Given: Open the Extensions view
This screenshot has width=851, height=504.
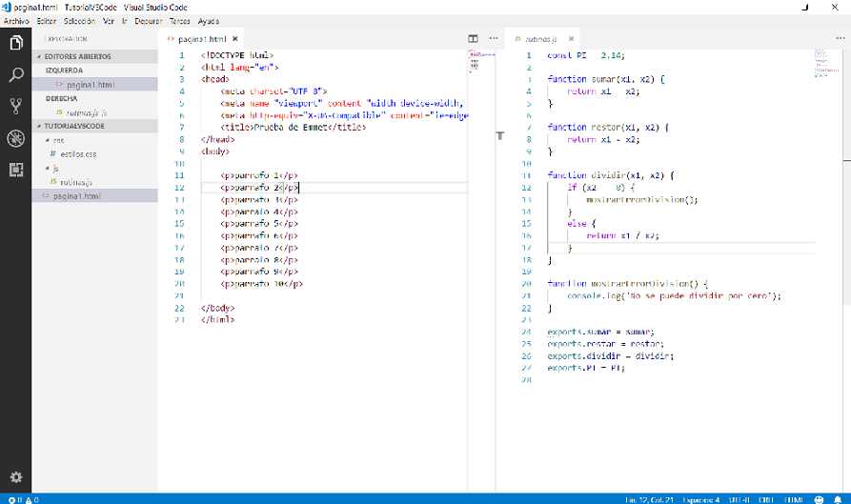Looking at the screenshot, I should [x=16, y=170].
